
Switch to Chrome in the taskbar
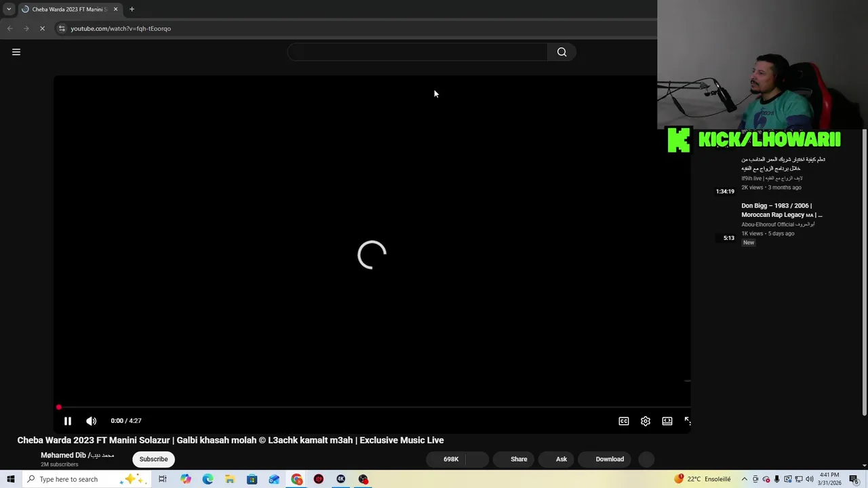297,479
